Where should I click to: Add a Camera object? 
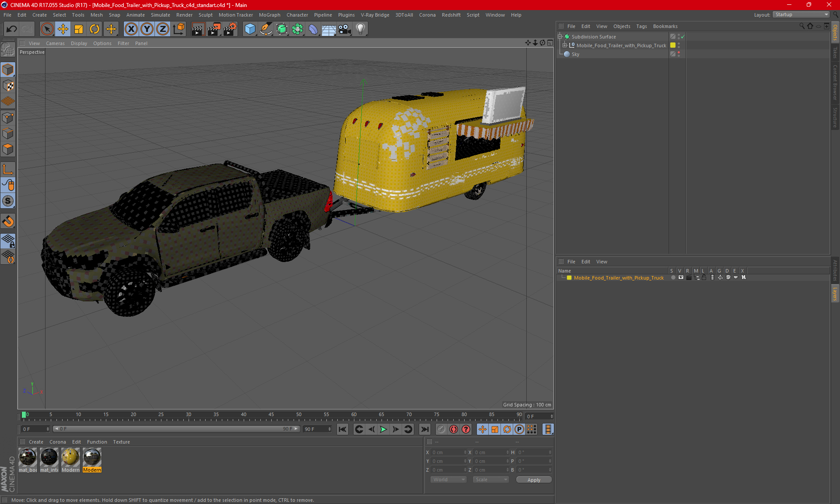[x=345, y=29]
